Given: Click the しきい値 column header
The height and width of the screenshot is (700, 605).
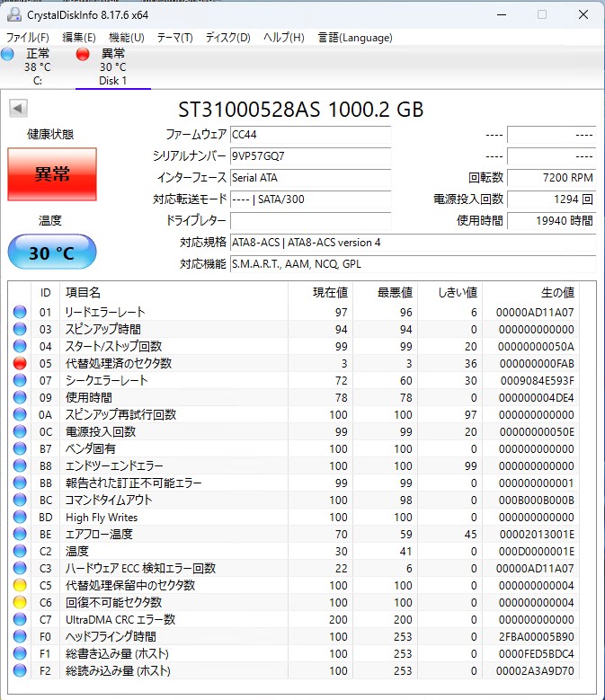Looking at the screenshot, I should (x=450, y=292).
